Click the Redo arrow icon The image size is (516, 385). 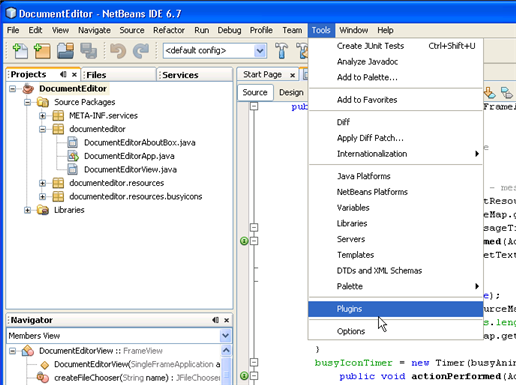[x=141, y=51]
